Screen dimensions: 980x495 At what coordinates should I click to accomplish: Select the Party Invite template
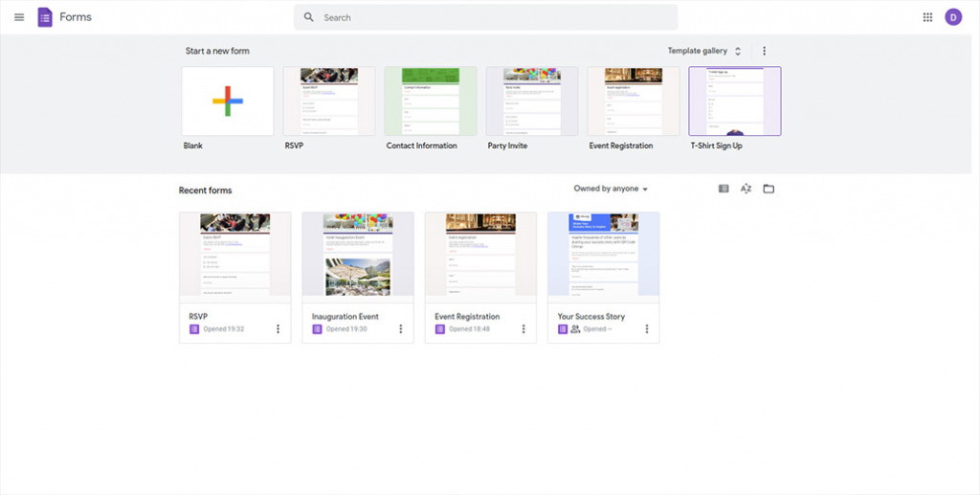tap(532, 101)
